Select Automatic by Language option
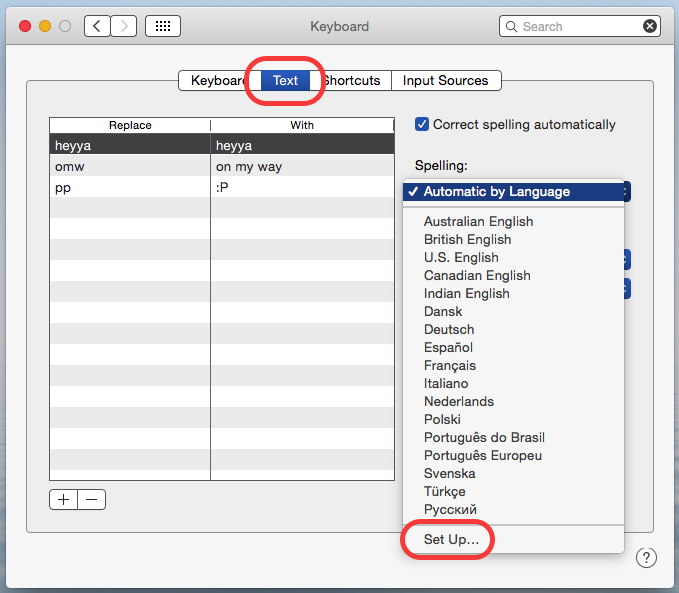This screenshot has height=593, width=679. click(x=496, y=191)
